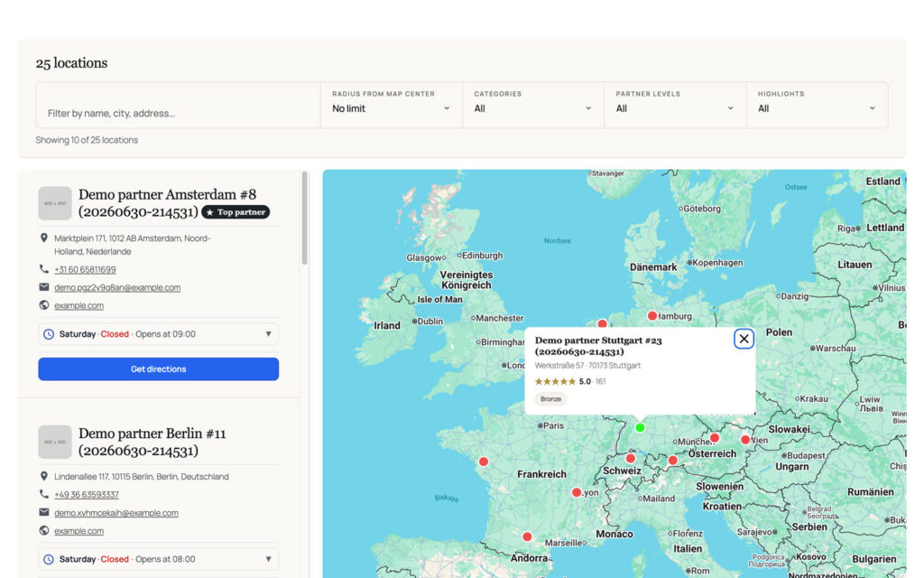Click Demo partner Stuttgart #23 popup title
The image size is (924, 578).
(x=598, y=346)
